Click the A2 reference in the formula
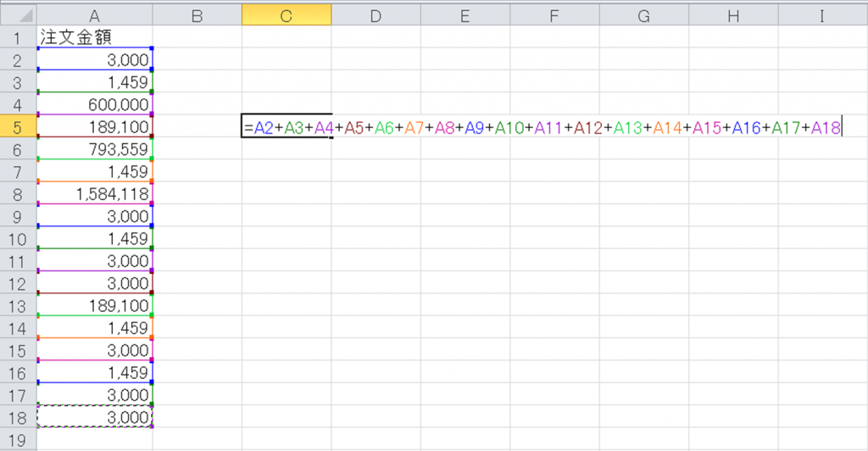Image resolution: width=868 pixels, height=451 pixels. click(264, 127)
